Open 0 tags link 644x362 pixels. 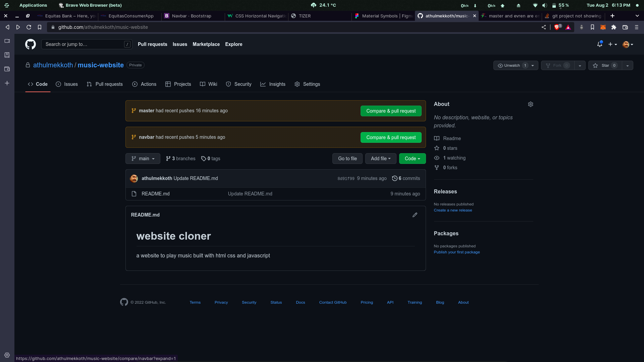(x=211, y=159)
